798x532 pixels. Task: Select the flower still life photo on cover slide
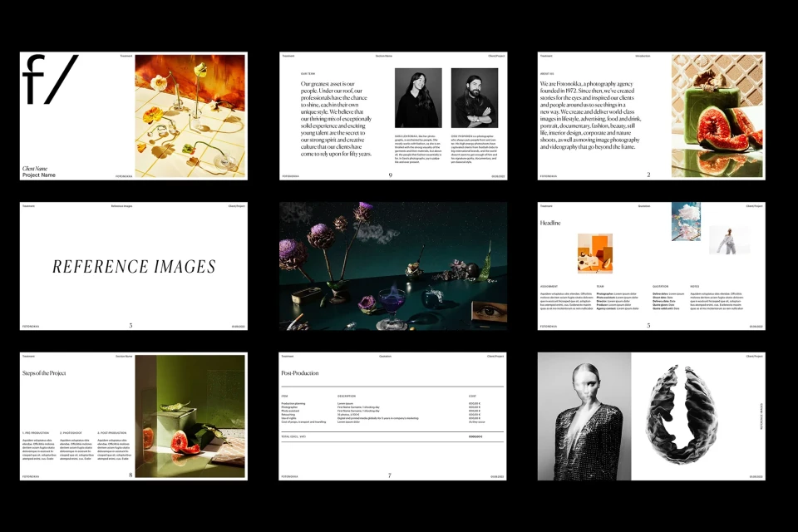coord(190,116)
